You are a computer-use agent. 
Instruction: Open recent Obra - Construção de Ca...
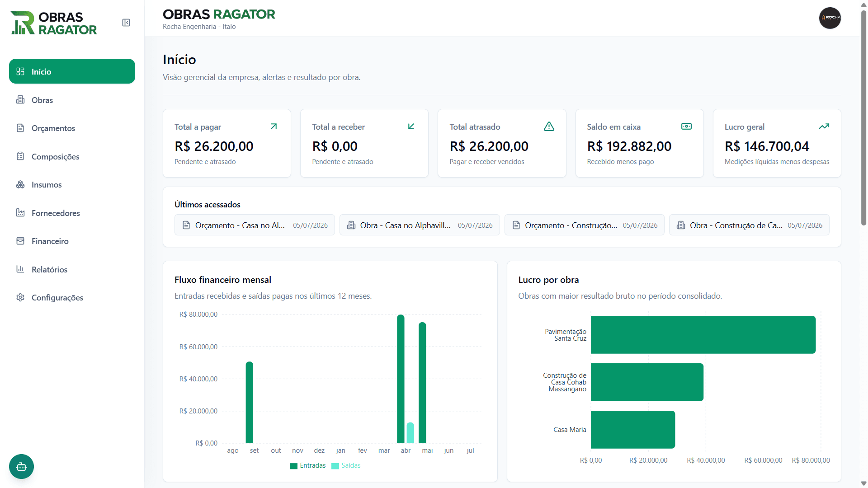click(x=749, y=225)
